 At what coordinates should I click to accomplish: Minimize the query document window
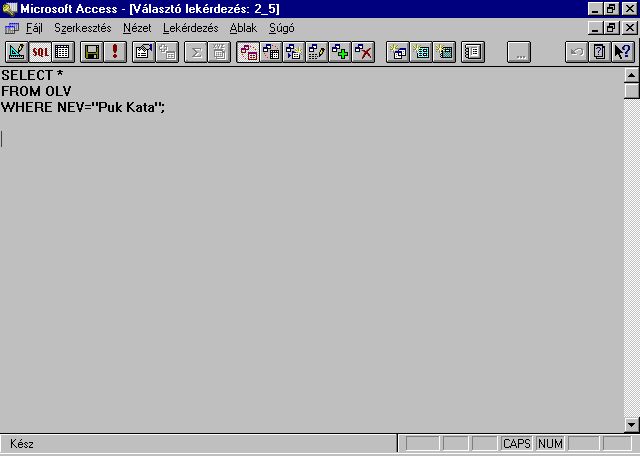[596, 28]
